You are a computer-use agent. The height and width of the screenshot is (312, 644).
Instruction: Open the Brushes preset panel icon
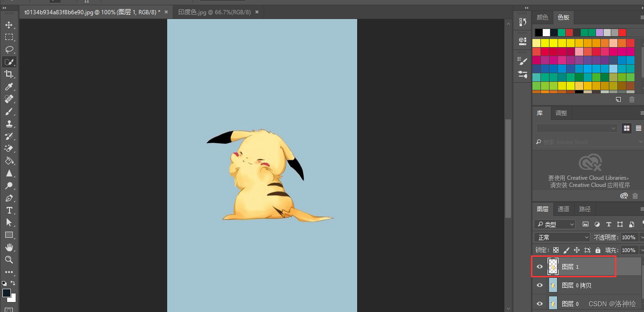523,74
